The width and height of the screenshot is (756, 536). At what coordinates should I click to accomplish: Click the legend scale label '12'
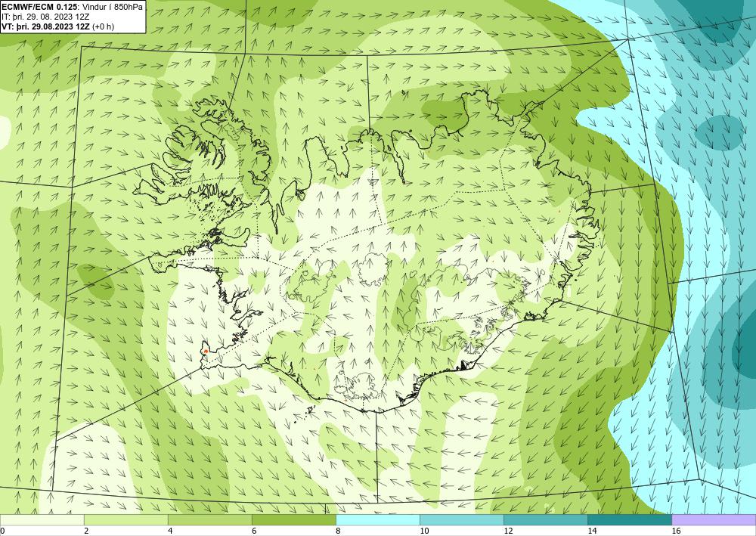(508, 531)
